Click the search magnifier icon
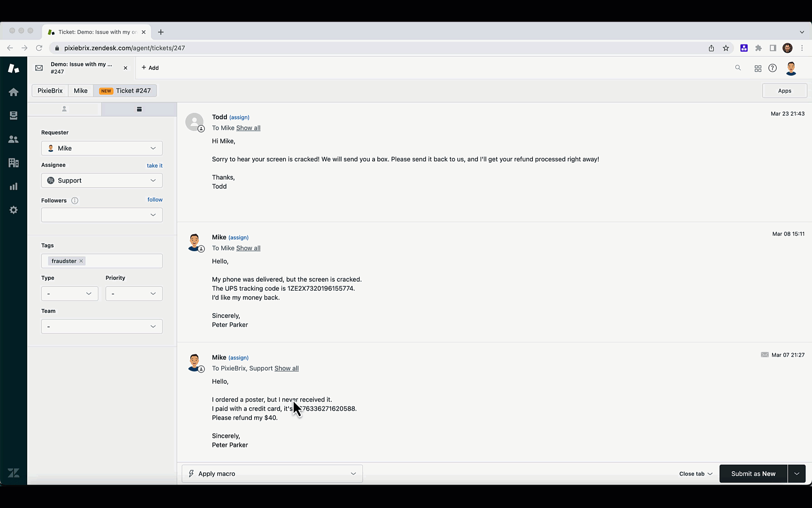 [x=738, y=68]
